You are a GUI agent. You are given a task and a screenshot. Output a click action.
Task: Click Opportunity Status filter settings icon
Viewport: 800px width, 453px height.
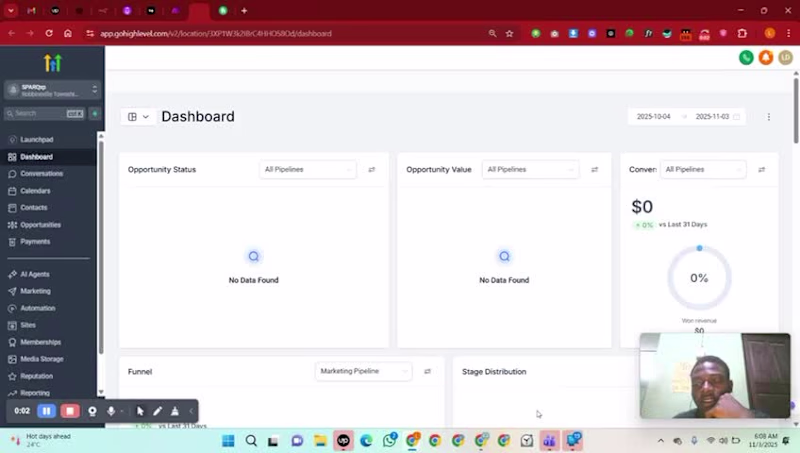pos(372,169)
